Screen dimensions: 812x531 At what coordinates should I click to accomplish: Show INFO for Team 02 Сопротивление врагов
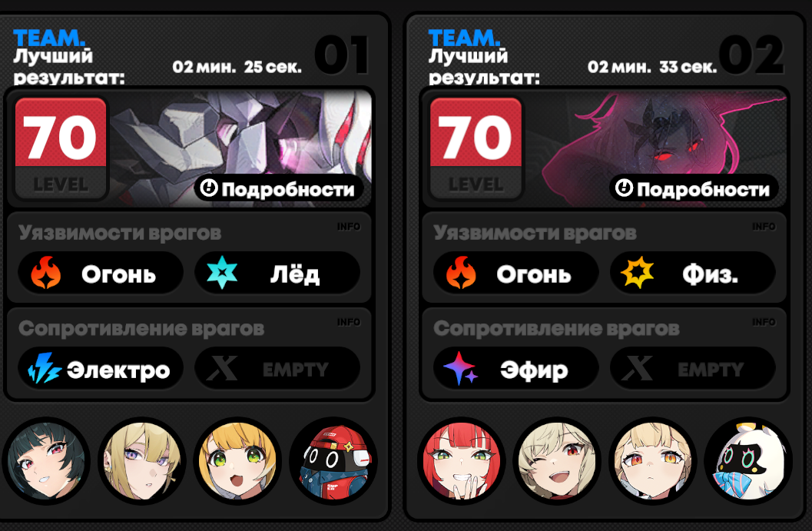click(764, 322)
